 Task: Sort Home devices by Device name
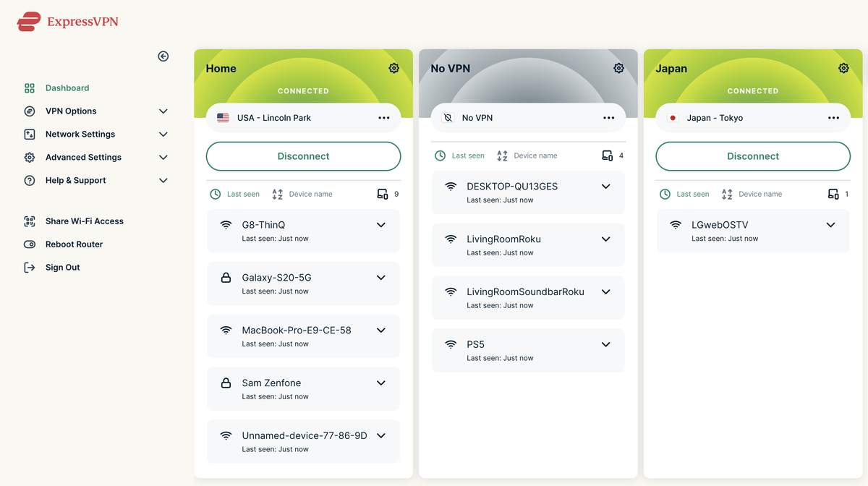[302, 195]
